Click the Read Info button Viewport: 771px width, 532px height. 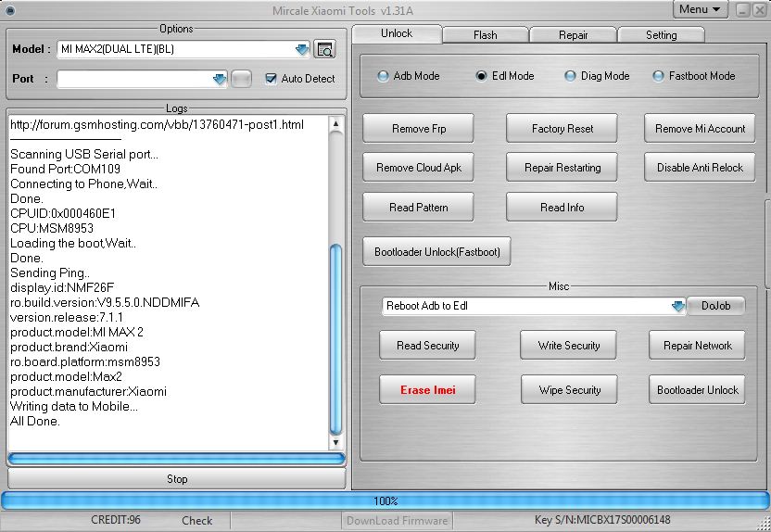tap(562, 207)
